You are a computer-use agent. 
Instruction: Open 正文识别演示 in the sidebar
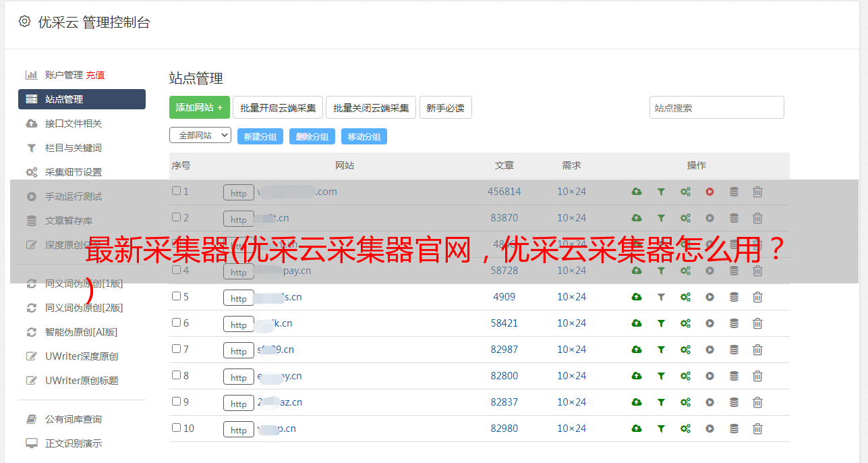coord(74,443)
